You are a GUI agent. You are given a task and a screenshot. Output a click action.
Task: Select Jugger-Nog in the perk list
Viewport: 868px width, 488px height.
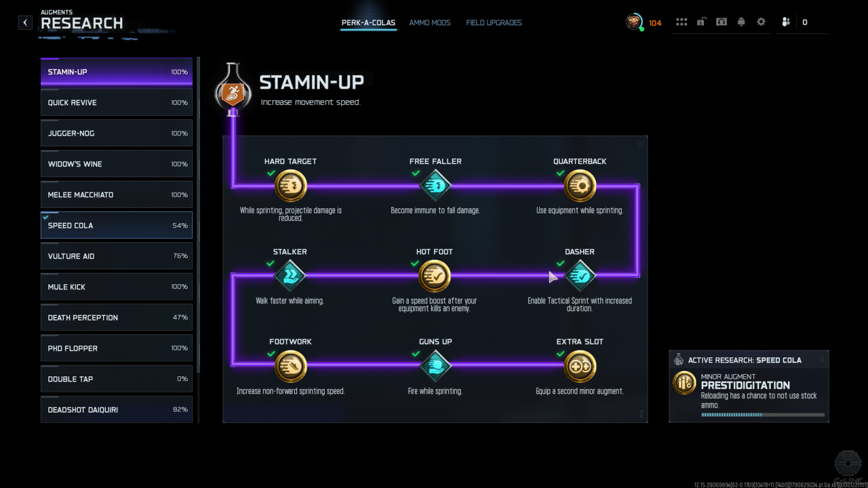pos(117,134)
